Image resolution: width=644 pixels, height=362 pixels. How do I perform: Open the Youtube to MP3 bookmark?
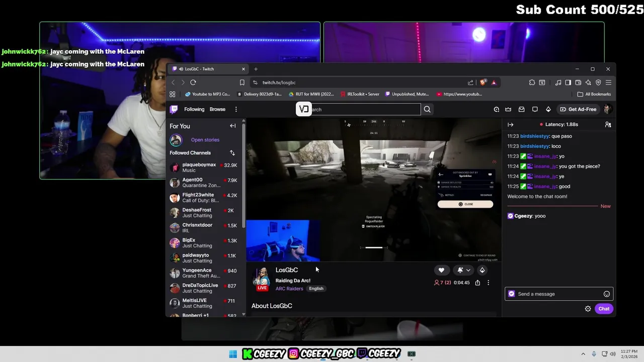tap(207, 94)
